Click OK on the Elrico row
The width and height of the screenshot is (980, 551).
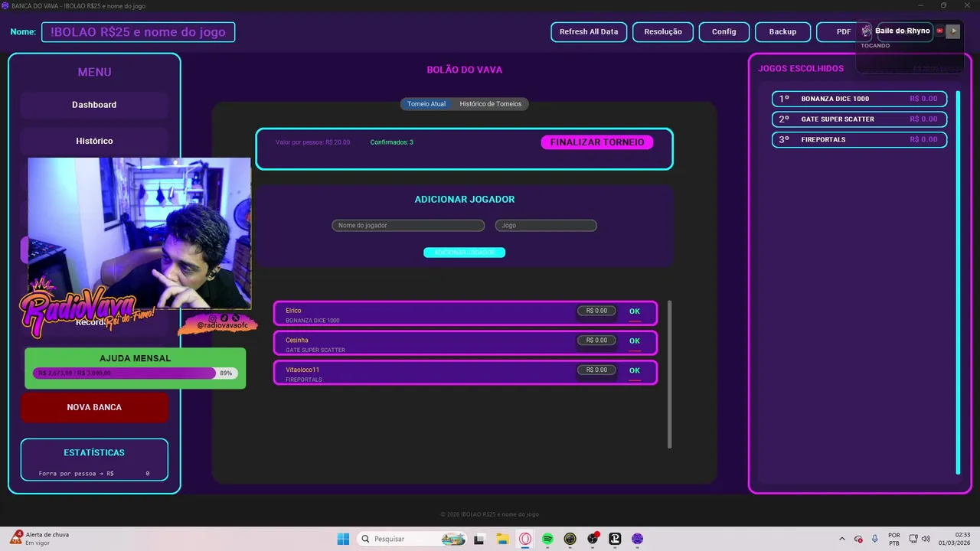(x=635, y=311)
